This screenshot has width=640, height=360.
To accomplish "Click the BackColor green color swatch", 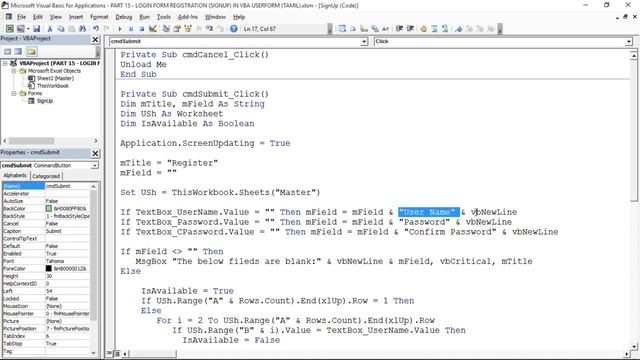I will pos(49,209).
